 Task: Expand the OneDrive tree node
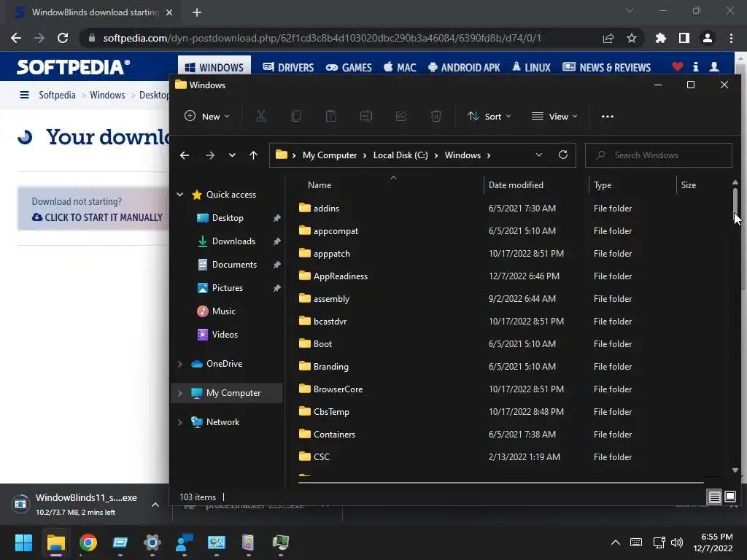tap(180, 364)
